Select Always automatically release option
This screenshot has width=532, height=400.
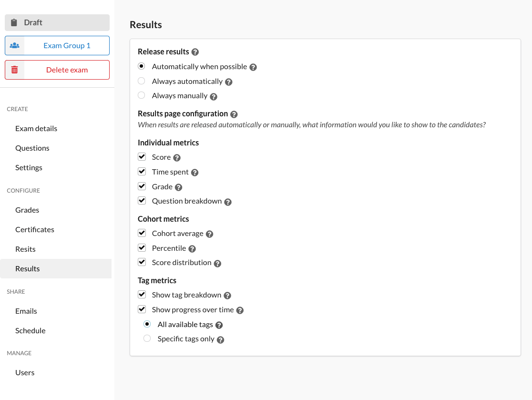(x=142, y=81)
